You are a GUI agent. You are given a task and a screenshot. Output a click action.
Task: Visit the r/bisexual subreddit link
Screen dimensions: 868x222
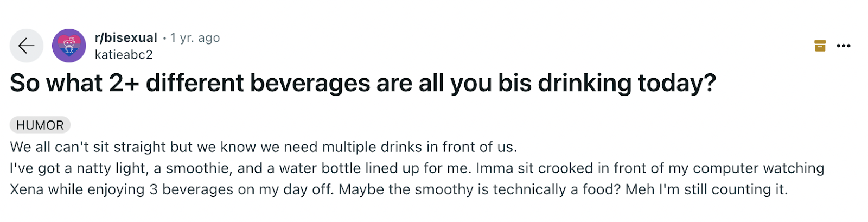point(126,37)
